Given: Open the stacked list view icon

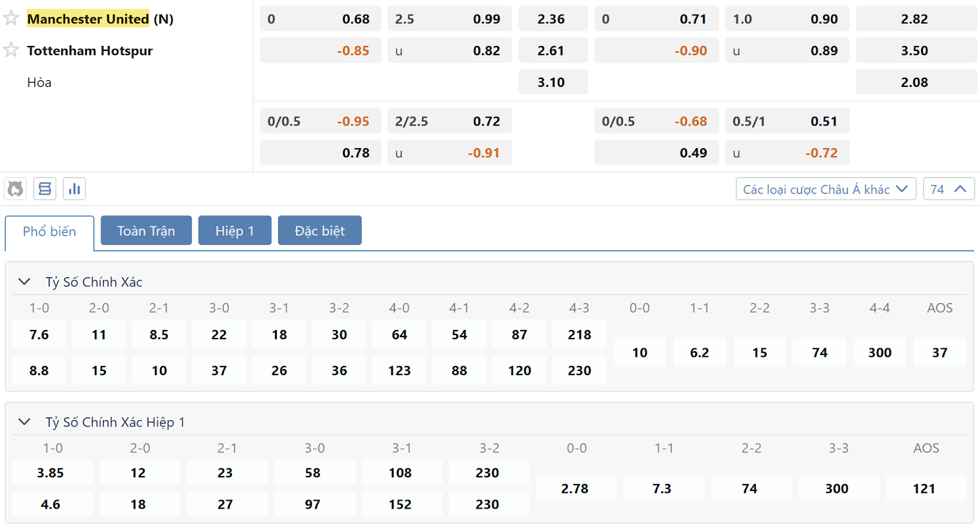Looking at the screenshot, I should [45, 189].
